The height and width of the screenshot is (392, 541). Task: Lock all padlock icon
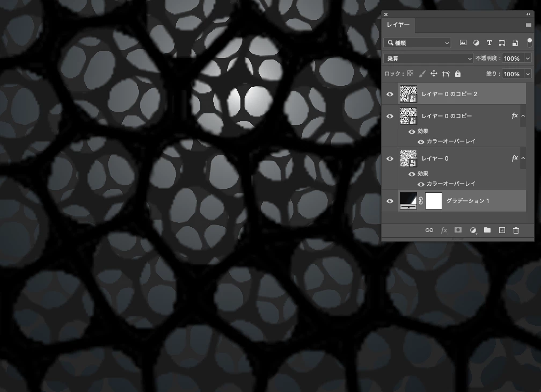click(x=458, y=74)
